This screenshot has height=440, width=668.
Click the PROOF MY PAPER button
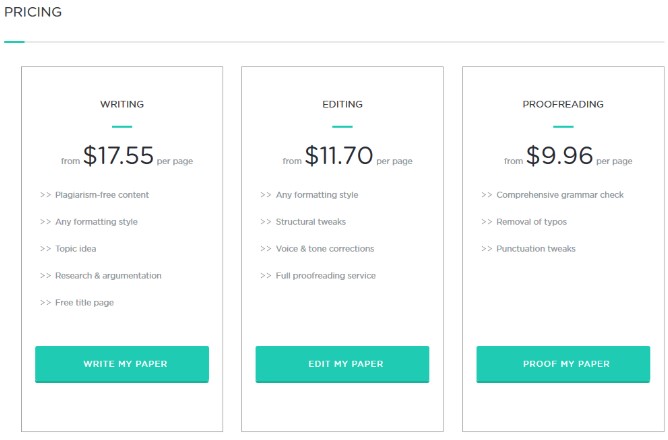click(x=563, y=364)
